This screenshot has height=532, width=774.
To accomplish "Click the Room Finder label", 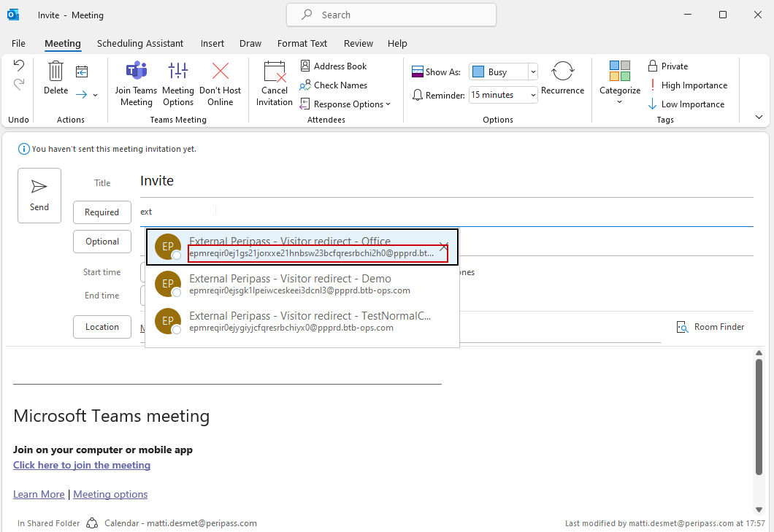I will coord(719,327).
